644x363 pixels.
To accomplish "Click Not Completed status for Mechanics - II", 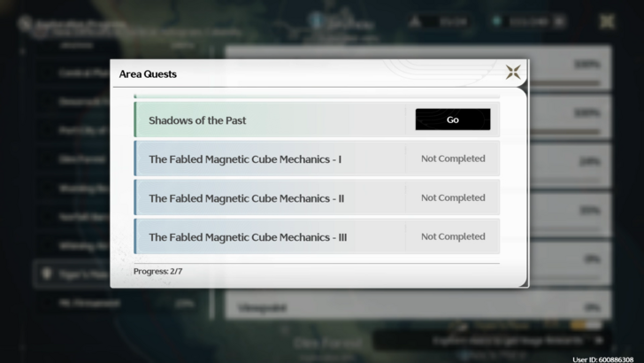I will (452, 198).
